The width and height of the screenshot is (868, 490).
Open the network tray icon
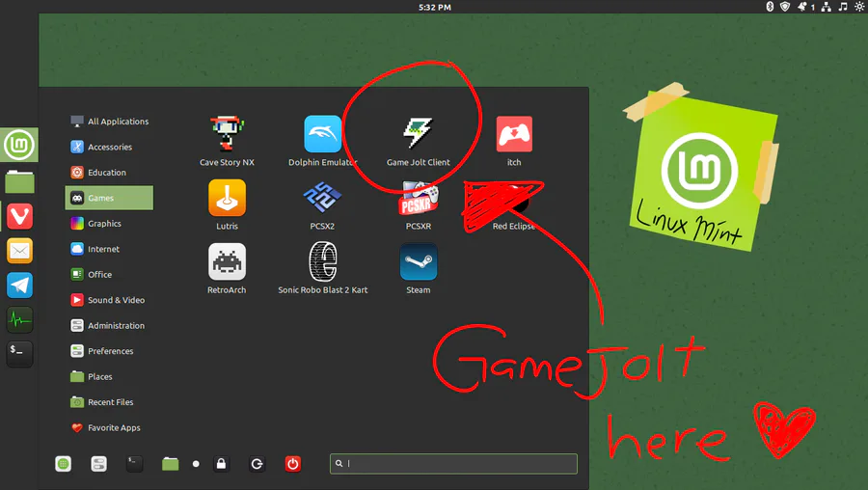coord(826,7)
